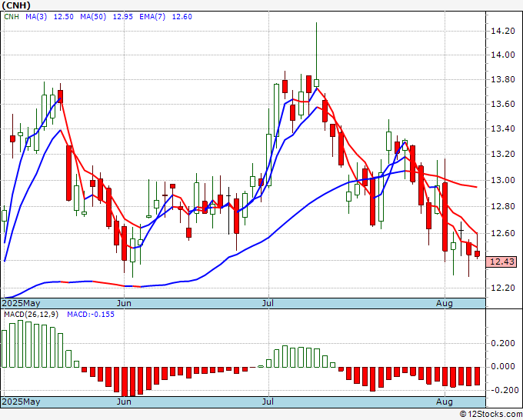Click the 14.20 price axis label
This screenshot has height=420, width=523.
[x=502, y=31]
